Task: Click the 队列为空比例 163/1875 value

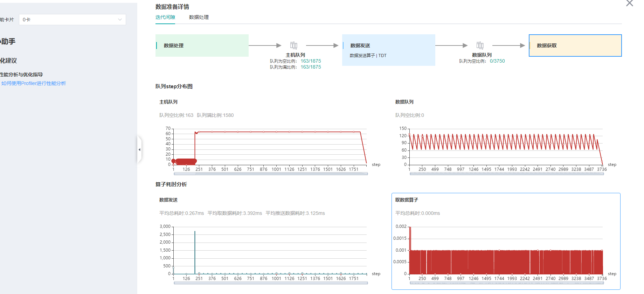Action: (x=311, y=61)
